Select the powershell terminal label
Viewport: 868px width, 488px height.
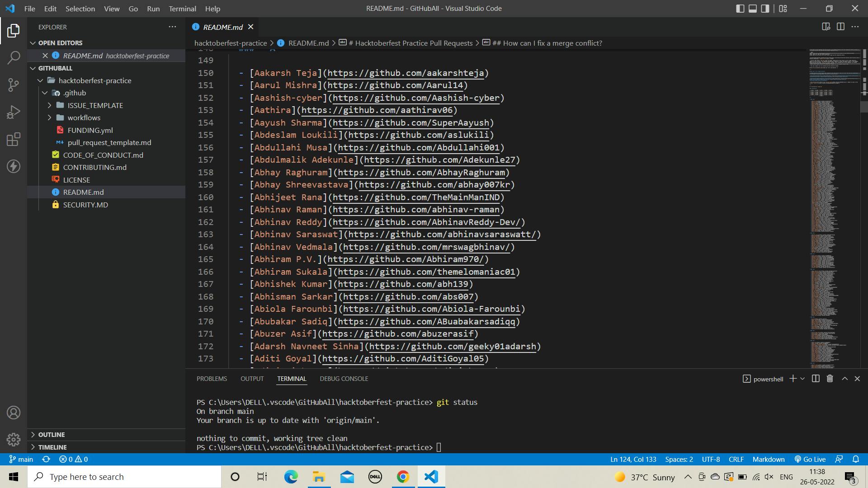(763, 379)
